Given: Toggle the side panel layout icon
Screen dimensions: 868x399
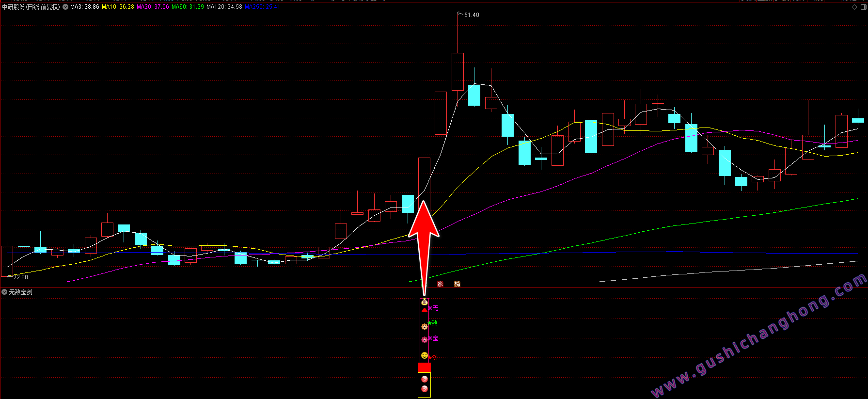Looking at the screenshot, I should click(863, 7).
